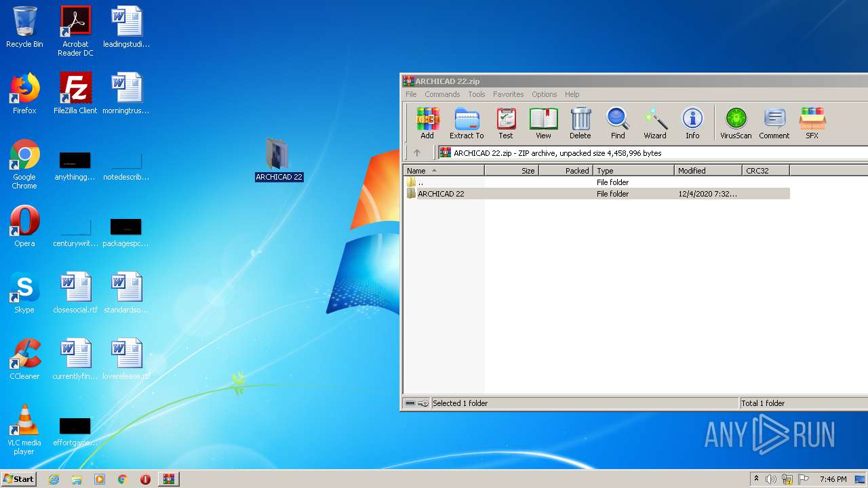Select the closesocial.rtf desktop file
The image size is (868, 488).
[75, 293]
